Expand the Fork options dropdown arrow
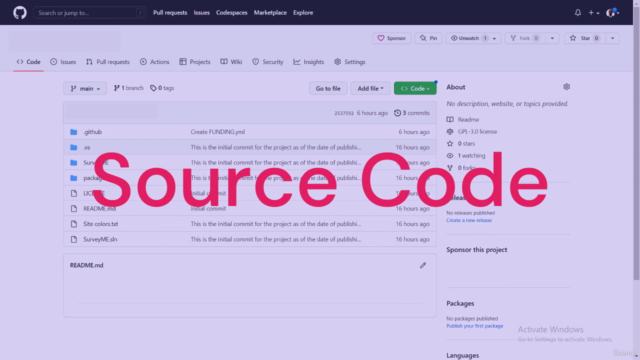Screen dimensions: 640x360 [552, 38]
